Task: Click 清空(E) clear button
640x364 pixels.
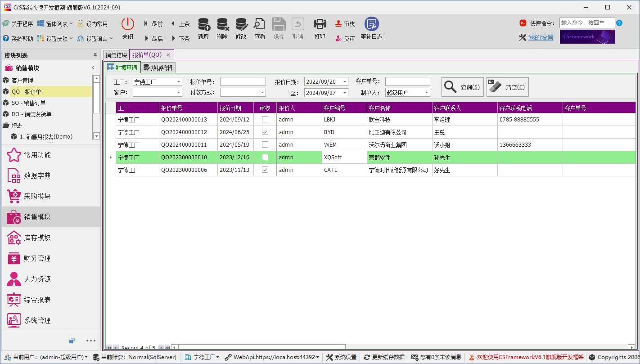Action: click(508, 87)
